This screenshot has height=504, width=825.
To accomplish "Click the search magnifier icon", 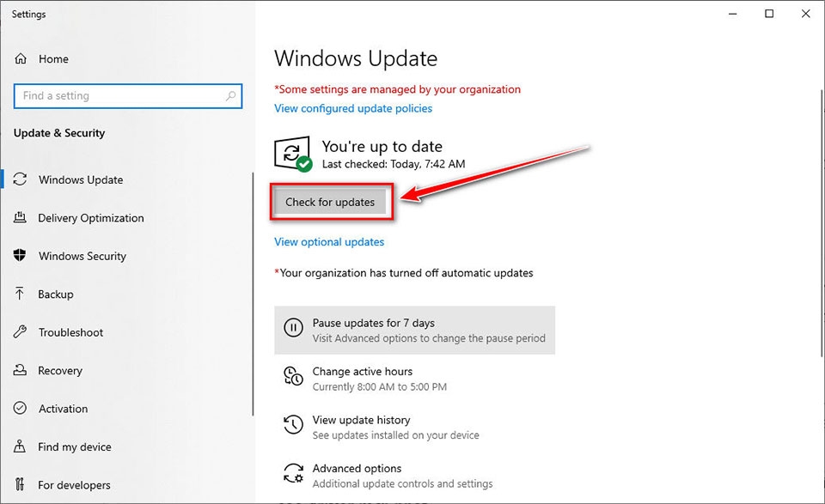I will coord(230,95).
